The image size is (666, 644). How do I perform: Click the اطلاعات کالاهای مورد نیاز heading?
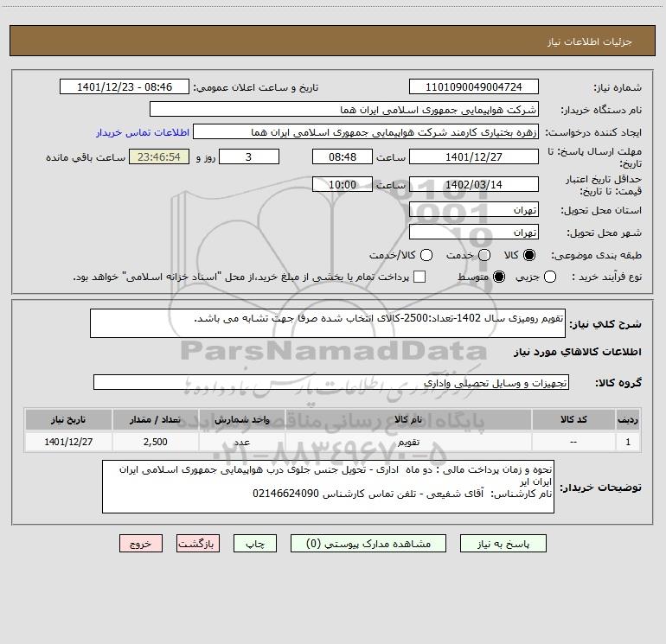578,352
